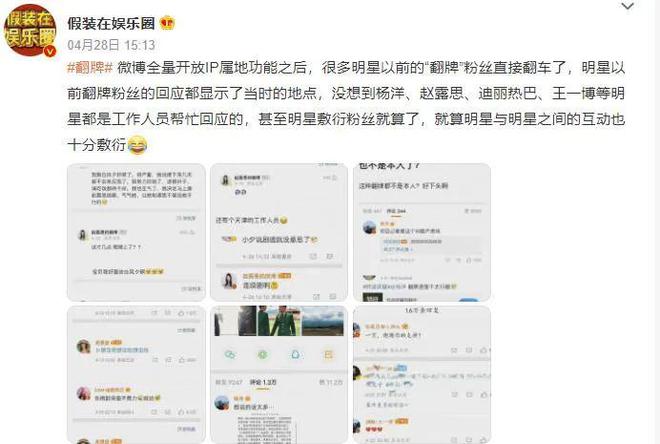Click the green Moments icon in thumbnail
660x444 pixels.
[263, 354]
